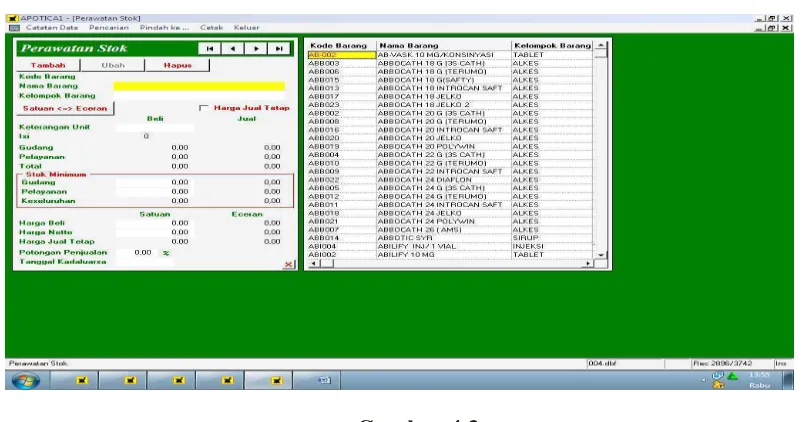Image resolution: width=804 pixels, height=422 pixels.
Task: Click red X icon in stock form
Action: coord(289,264)
